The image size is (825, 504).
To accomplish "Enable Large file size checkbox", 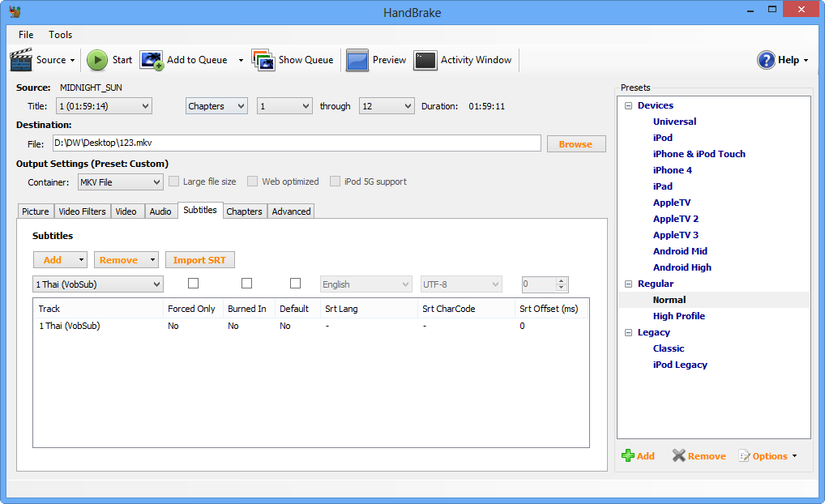I will point(173,182).
